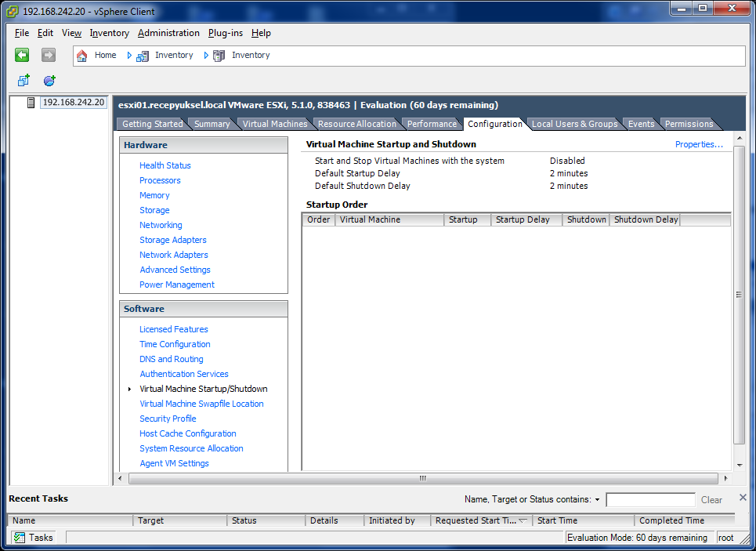Open the Host Cache Configuration link
756x551 pixels.
[x=187, y=433]
